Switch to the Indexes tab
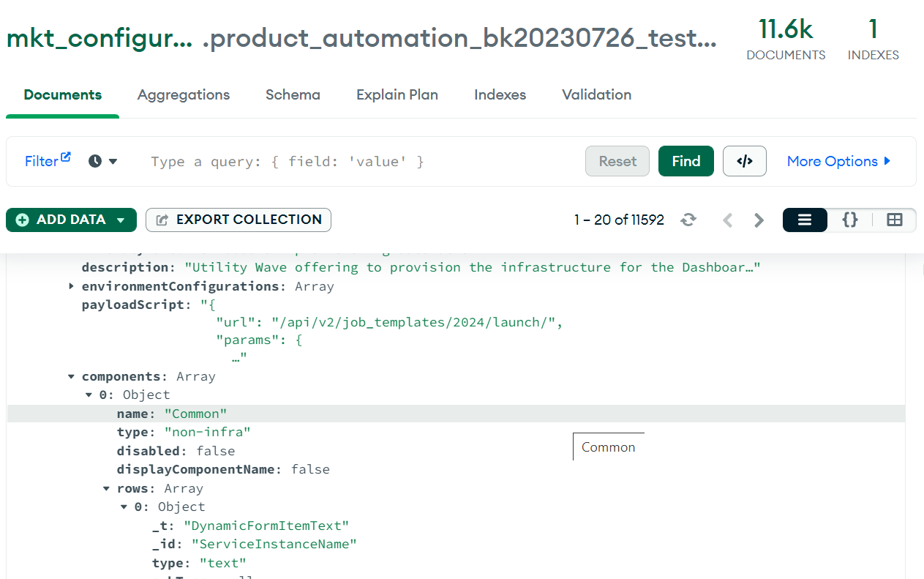 pos(500,94)
